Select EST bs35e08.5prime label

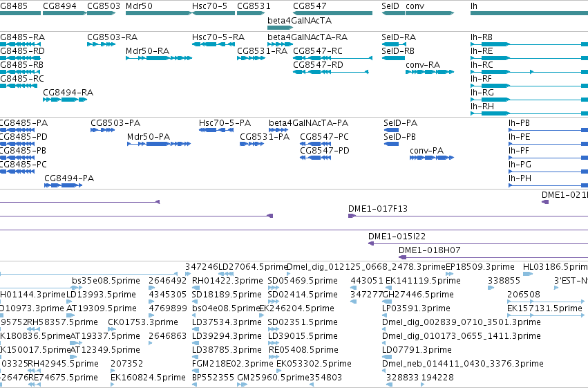[106, 281]
